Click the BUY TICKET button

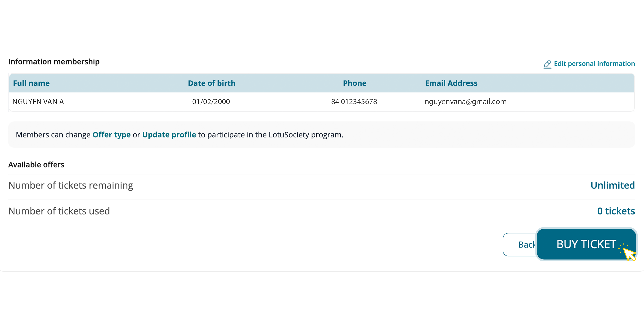(x=586, y=244)
